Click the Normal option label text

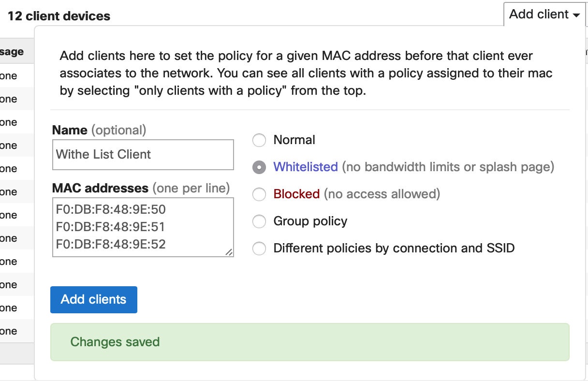point(294,140)
